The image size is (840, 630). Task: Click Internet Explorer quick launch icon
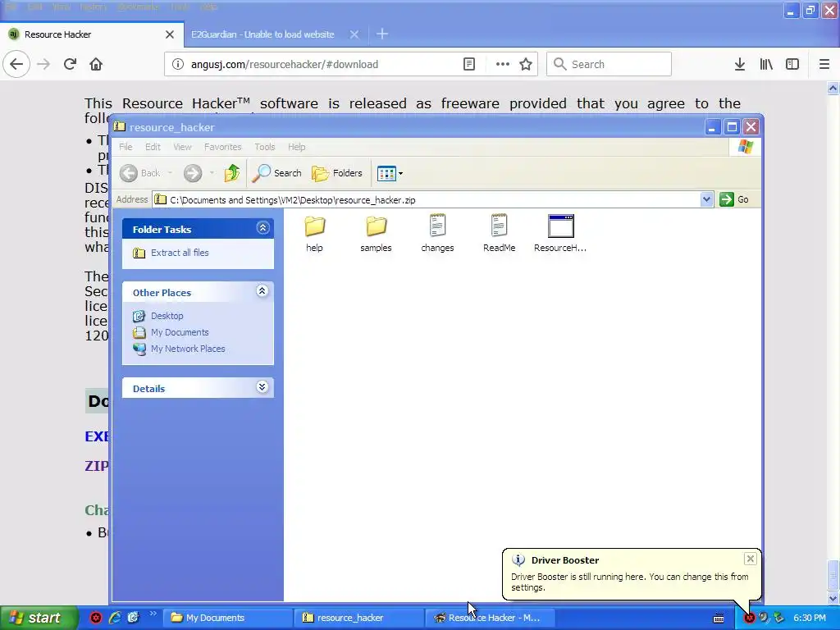click(115, 618)
